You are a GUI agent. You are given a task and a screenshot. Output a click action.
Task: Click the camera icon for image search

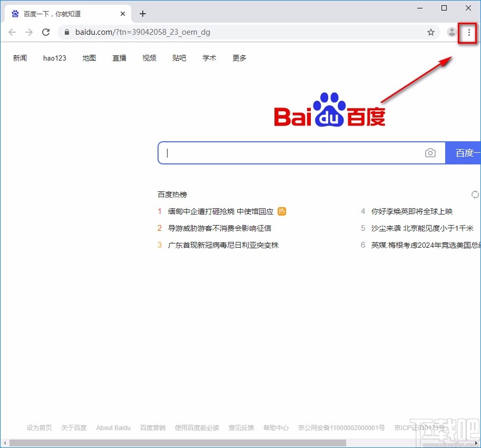pos(430,153)
